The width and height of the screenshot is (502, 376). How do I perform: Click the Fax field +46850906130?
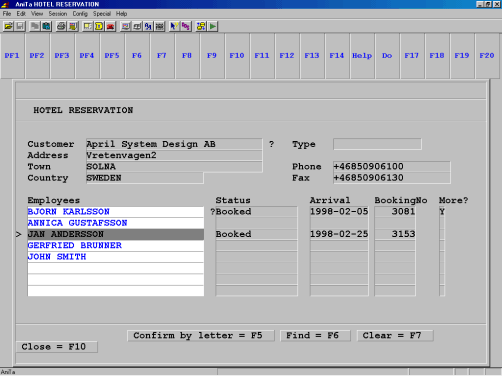(392, 178)
